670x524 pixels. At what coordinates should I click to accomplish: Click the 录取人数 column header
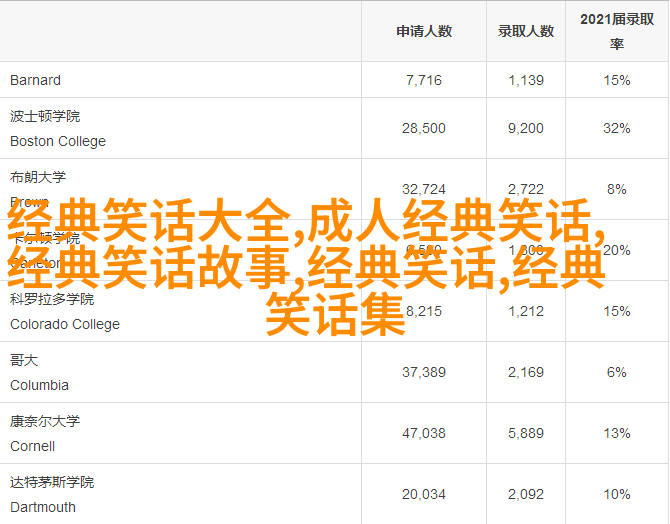(x=526, y=31)
